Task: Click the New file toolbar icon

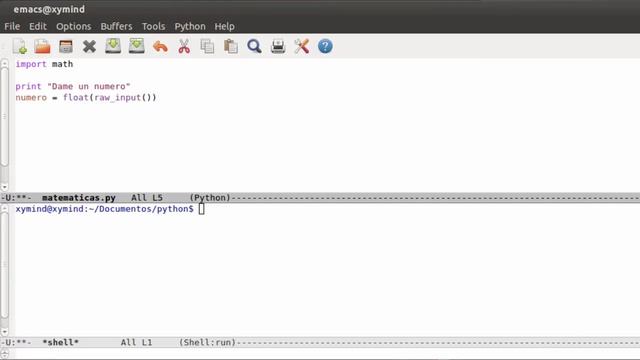Action: [x=20, y=46]
